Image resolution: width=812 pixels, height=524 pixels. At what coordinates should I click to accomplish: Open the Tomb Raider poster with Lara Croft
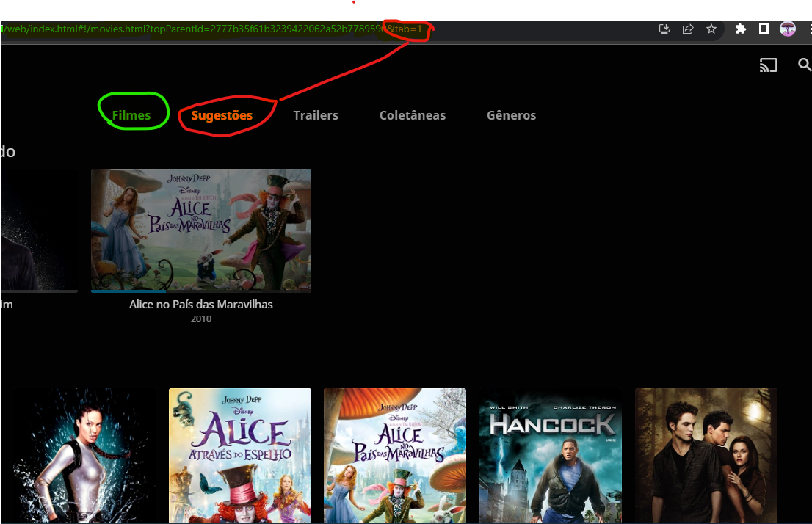84,455
